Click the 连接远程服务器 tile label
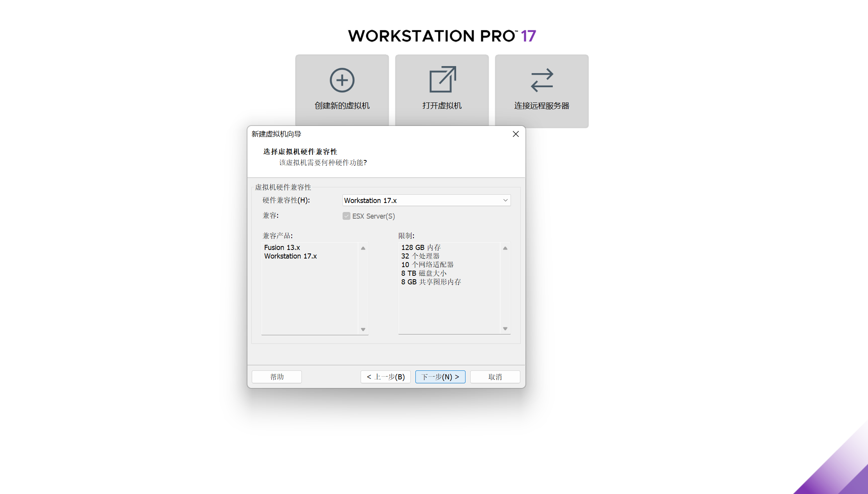Screen dimensions: 868x494 pos(541,106)
